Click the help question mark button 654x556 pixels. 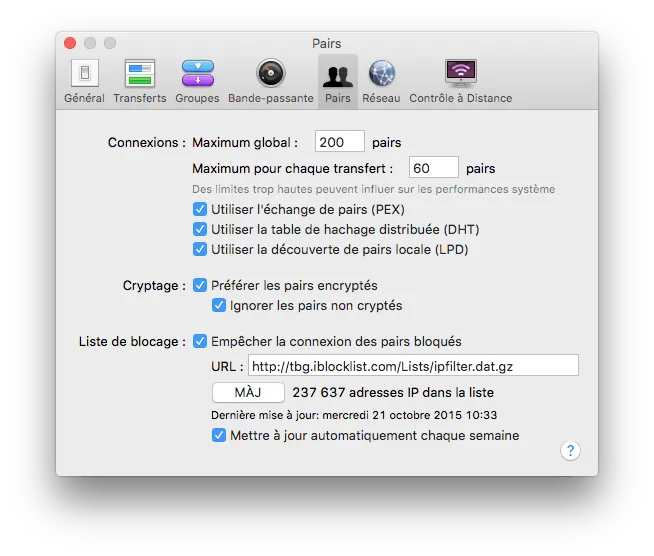pos(570,450)
